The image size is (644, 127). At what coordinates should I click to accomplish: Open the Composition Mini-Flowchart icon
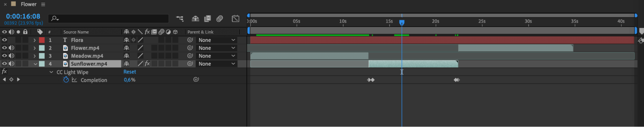click(180, 19)
